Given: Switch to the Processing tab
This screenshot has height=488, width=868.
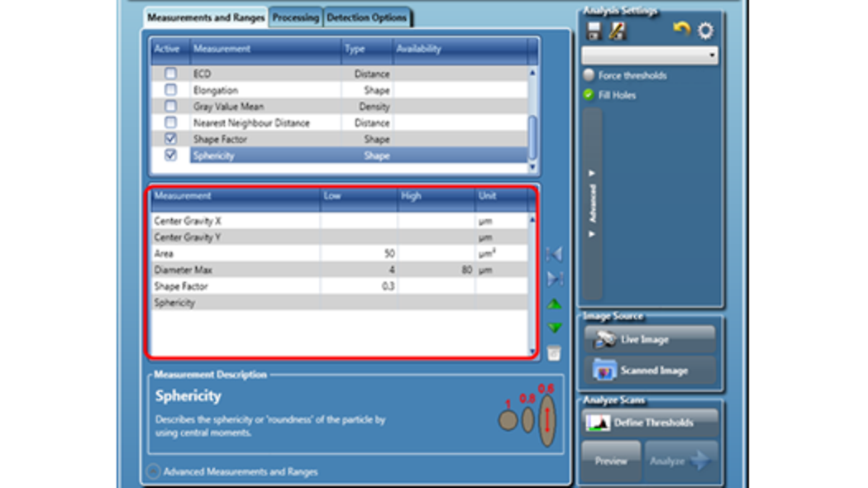Looking at the screenshot, I should coord(295,17).
